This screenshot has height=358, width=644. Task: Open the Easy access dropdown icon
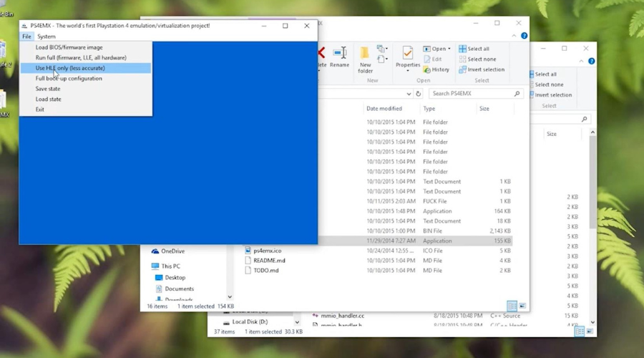(382, 59)
